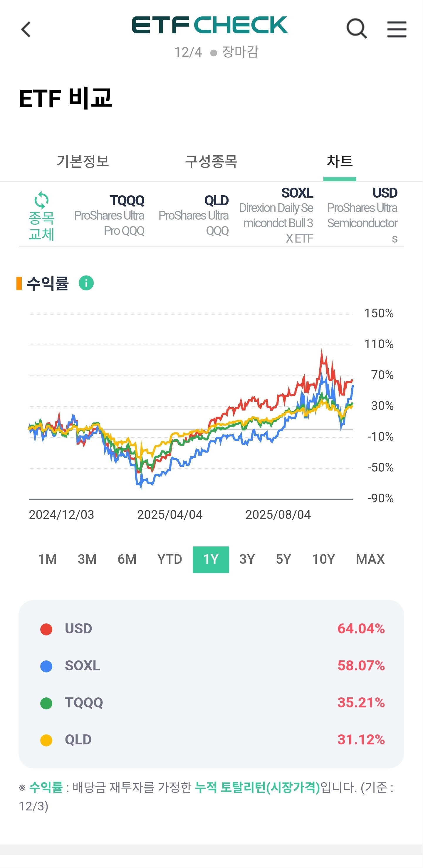Image resolution: width=423 pixels, height=868 pixels.
Task: Switch to the 구성종목 tab
Action: [211, 162]
